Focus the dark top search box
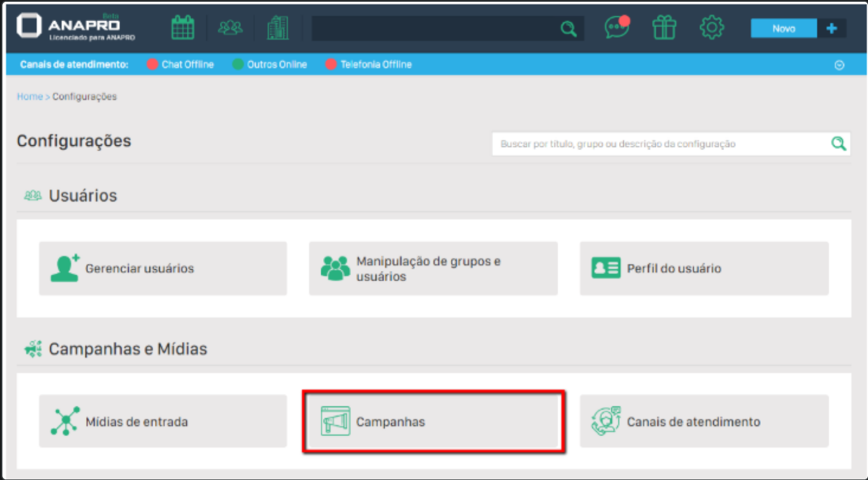Image resolution: width=868 pixels, height=480 pixels. click(x=434, y=29)
